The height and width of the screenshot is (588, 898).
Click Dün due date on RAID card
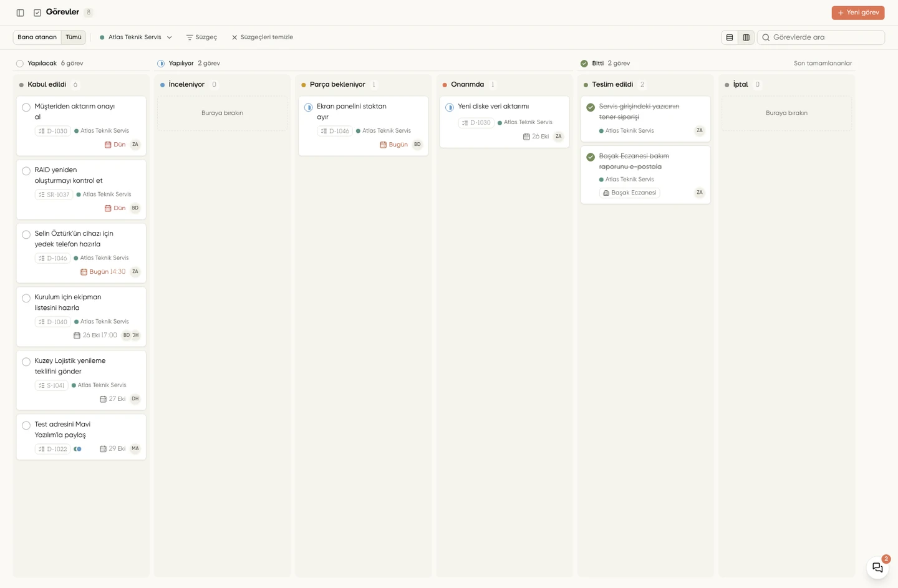click(x=115, y=208)
